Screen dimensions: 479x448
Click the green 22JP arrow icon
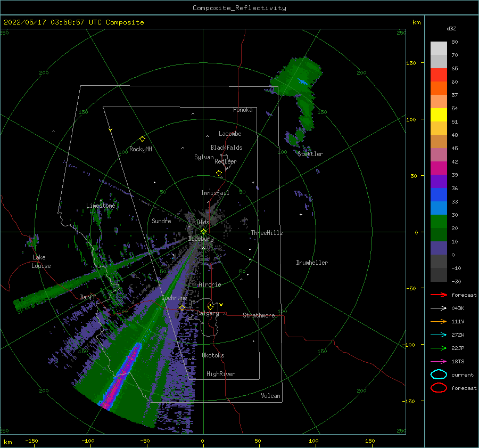coord(439,348)
